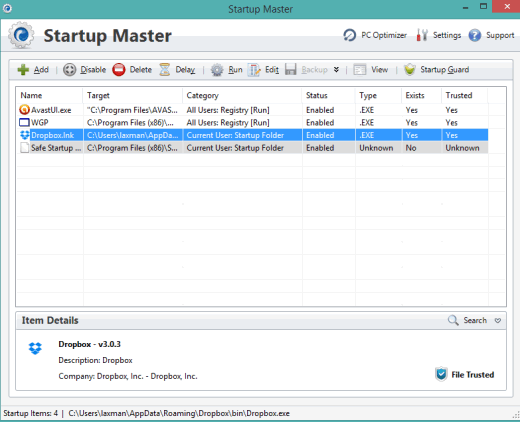Click the red Delete icon
This screenshot has width=520, height=422.
(119, 70)
